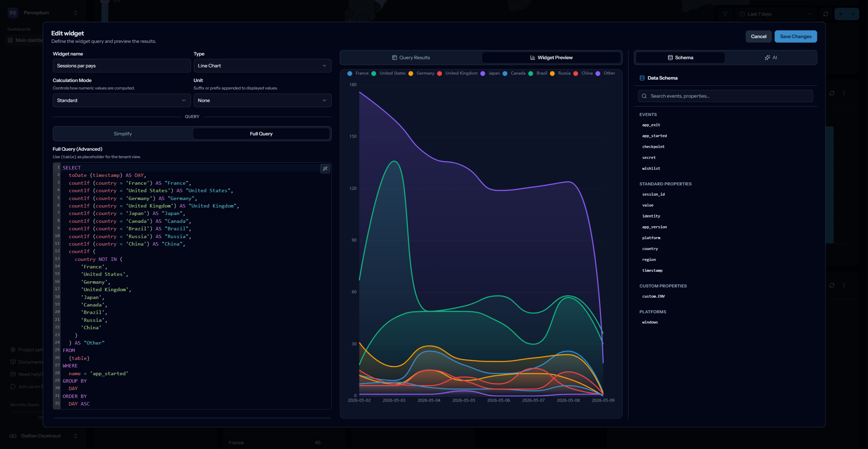Viewport: 868px width, 449px height.
Task: Click the custom.ENV custom property
Action: pyautogui.click(x=653, y=296)
